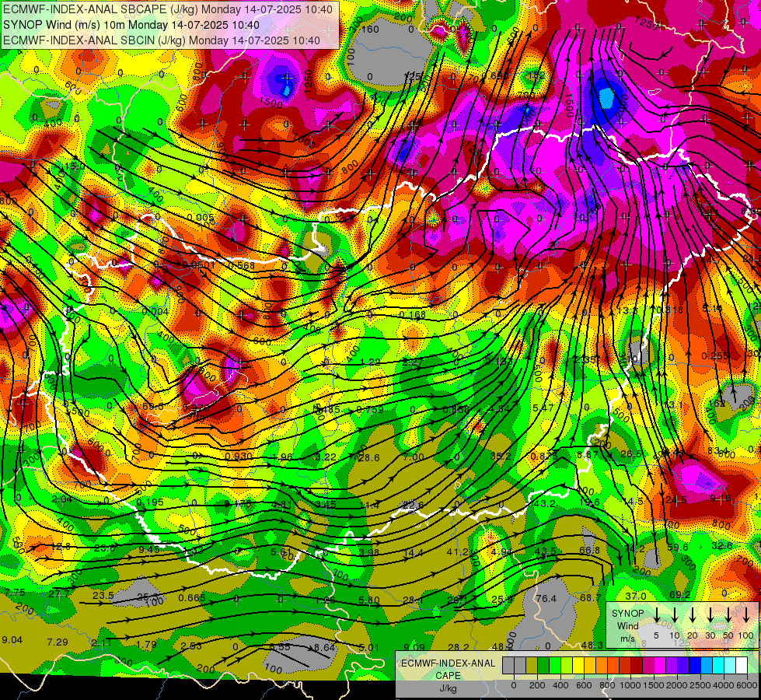761x700 pixels.
Task: Click the '0.255' value on the map
Action: click(x=715, y=356)
